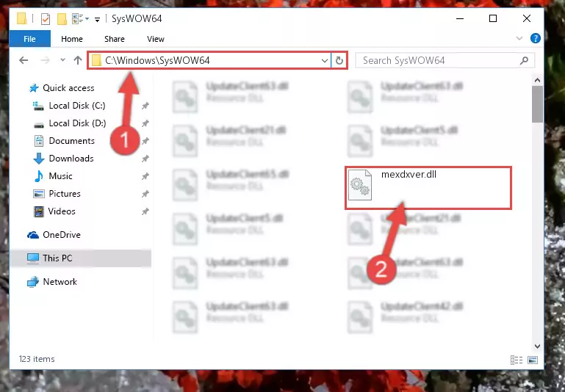Click the Search SysWOW64 box

[445, 60]
